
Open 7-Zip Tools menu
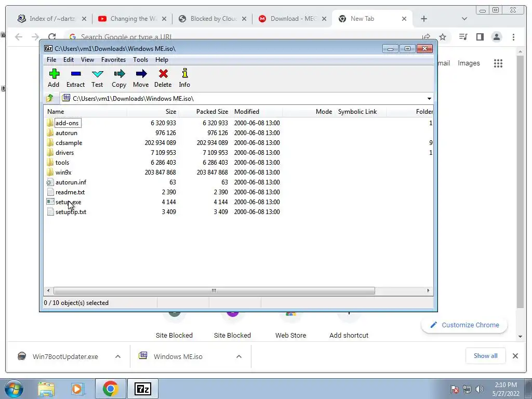(x=140, y=60)
